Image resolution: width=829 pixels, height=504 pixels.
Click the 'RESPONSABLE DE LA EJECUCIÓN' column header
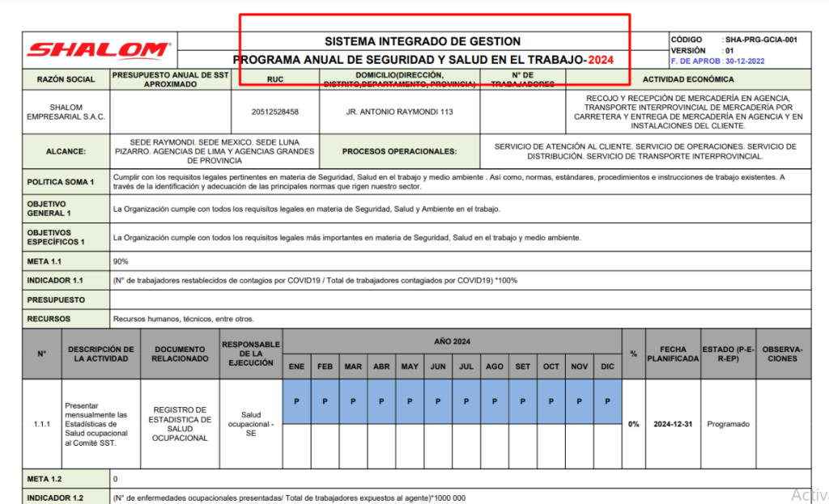pos(251,354)
